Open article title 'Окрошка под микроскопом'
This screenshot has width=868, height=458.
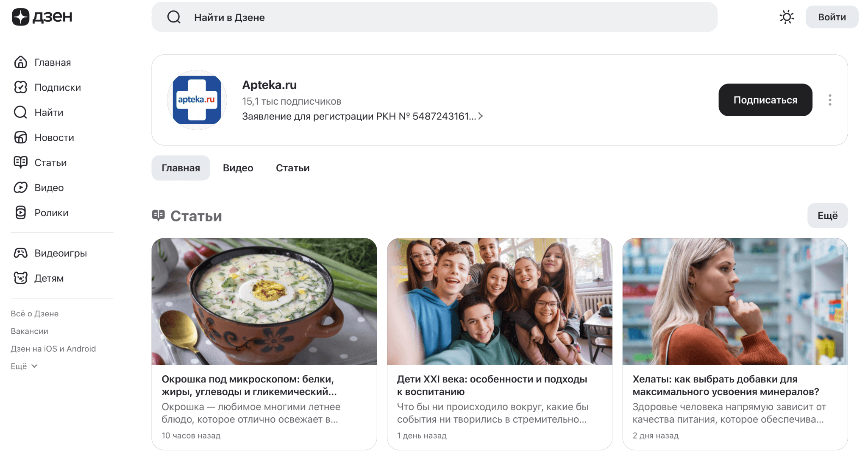coord(249,385)
